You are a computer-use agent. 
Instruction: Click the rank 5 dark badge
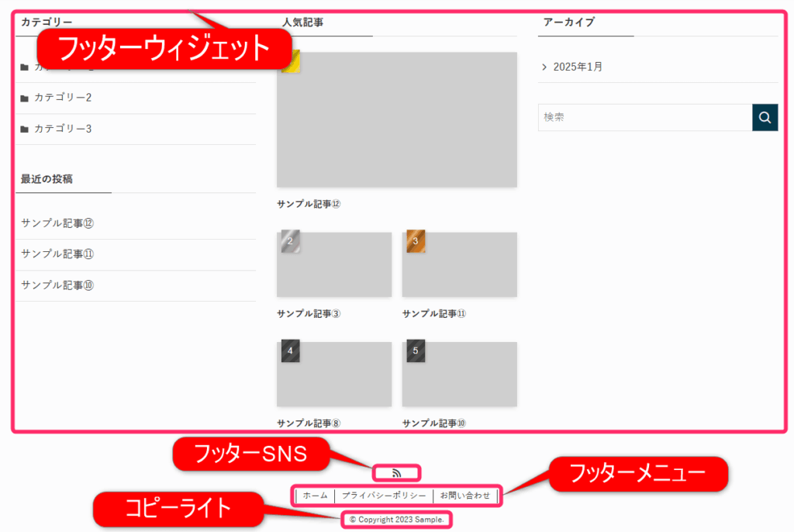[416, 351]
